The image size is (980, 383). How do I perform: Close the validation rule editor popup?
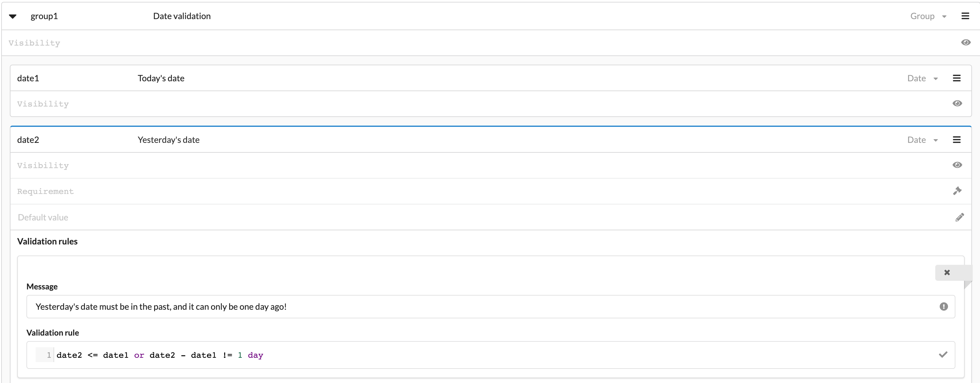947,272
